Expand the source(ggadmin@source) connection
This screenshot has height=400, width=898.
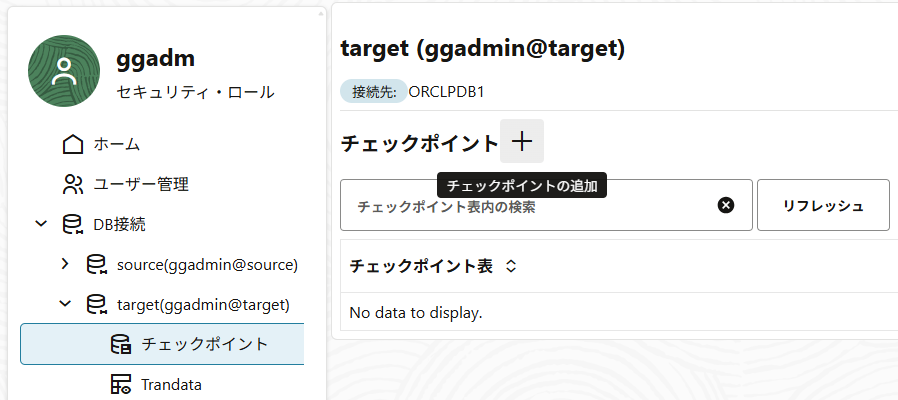[65, 264]
